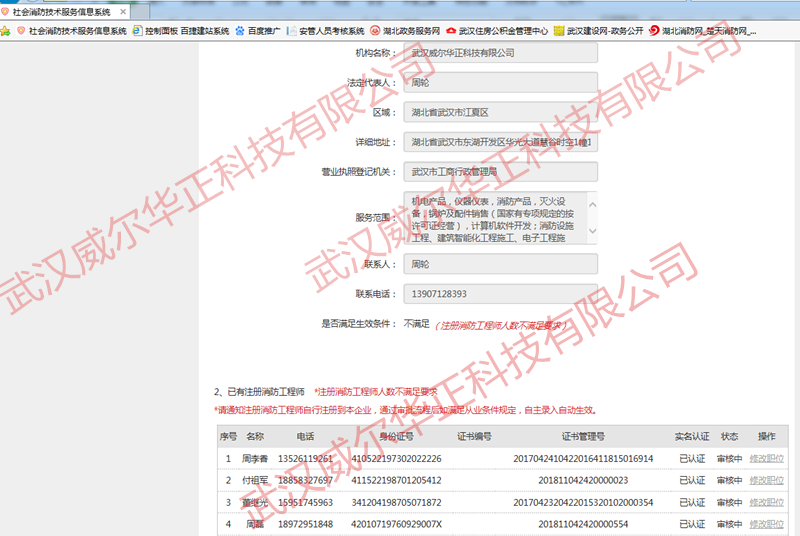Viewport: 800px width, 536px height.
Task: Click 修改职位 in row 4 with phone 18972951848
Action: (766, 524)
